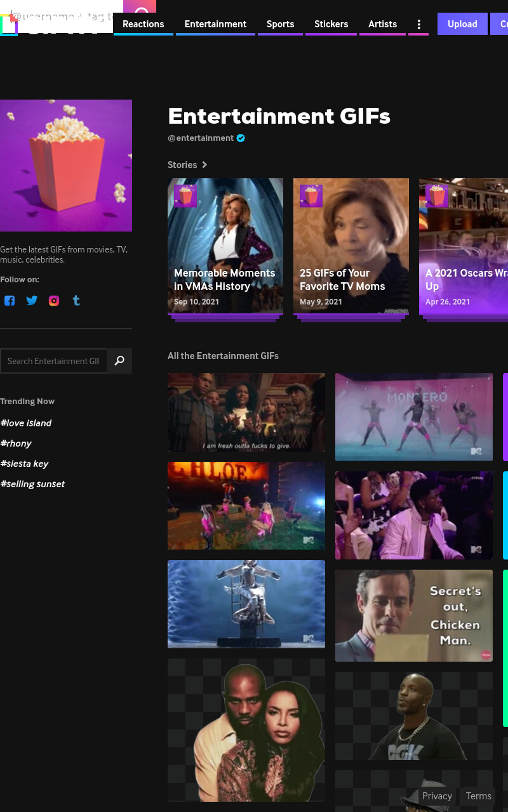Expand the Stories chevron arrow
Screen dimensions: 508x812
[204, 165]
